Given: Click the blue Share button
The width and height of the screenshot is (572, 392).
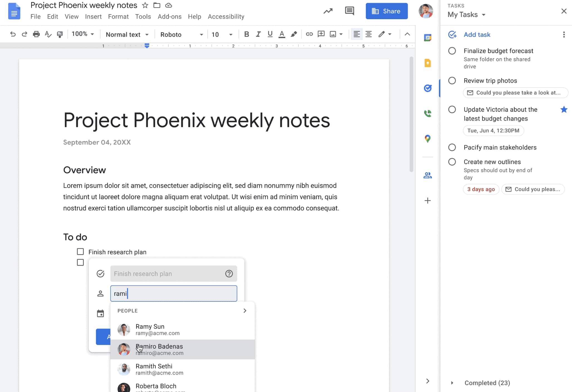Looking at the screenshot, I should (x=387, y=11).
